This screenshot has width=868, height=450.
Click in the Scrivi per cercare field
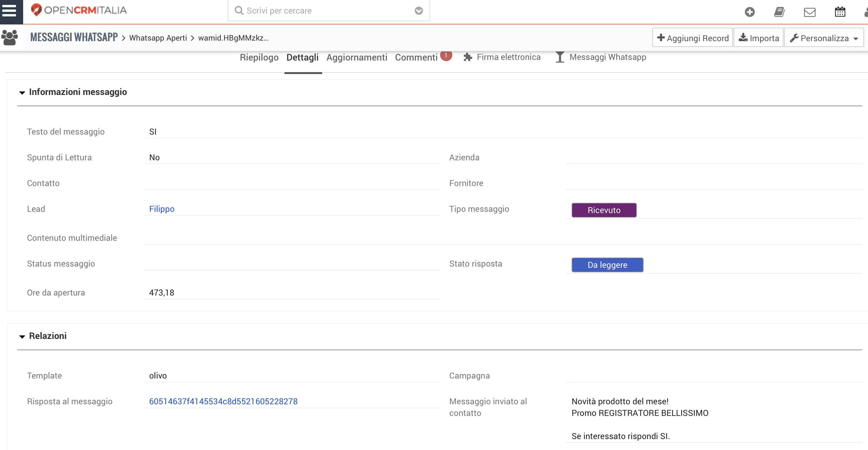coord(329,11)
